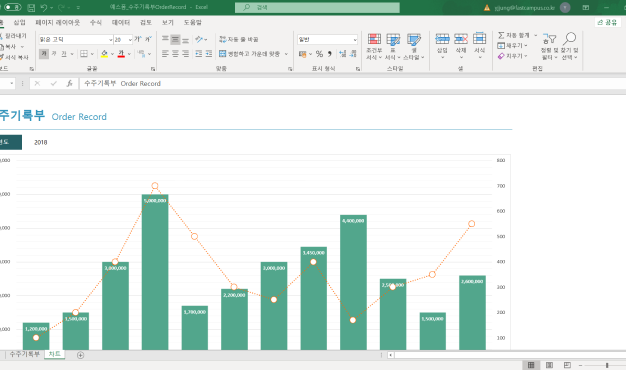Toggle middle vertical alignment
This screenshot has height=370, width=626.
(x=175, y=39)
